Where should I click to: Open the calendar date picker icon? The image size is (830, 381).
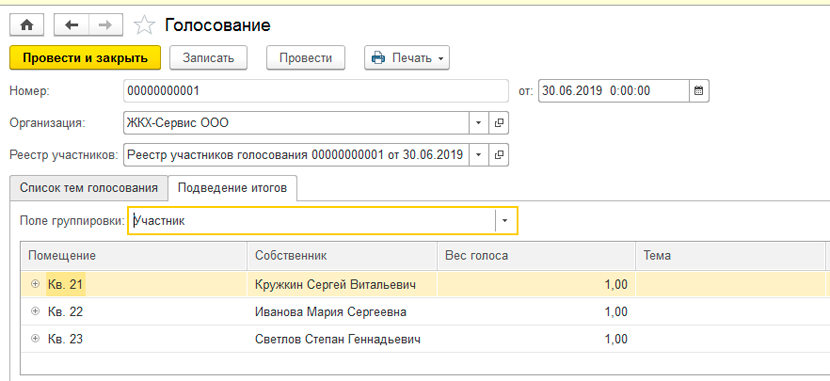[x=699, y=91]
